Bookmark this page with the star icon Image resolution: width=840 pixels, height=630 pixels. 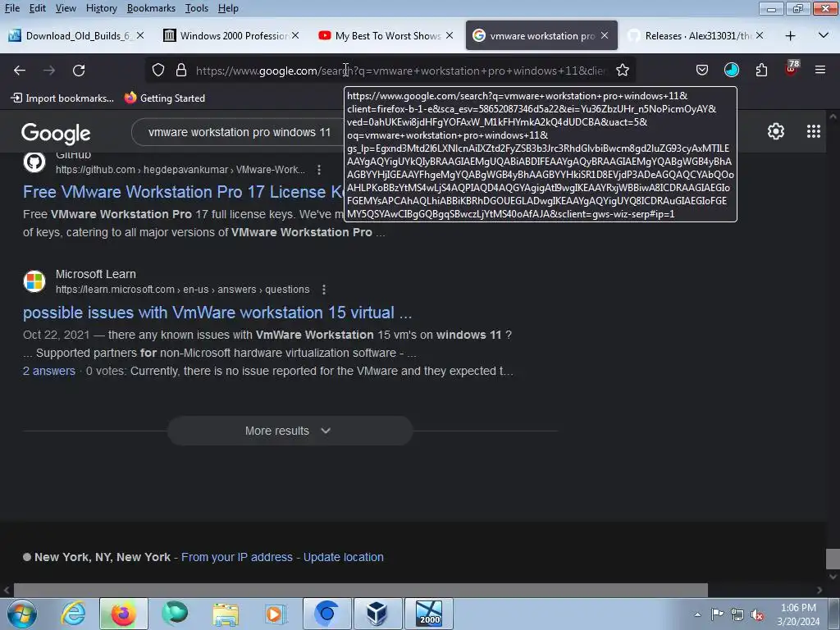tap(622, 71)
